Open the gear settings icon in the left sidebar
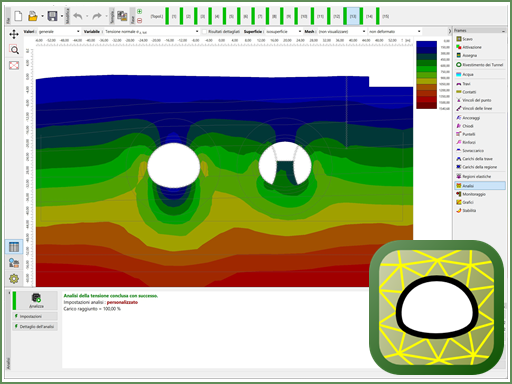The height and width of the screenshot is (384, 512). [14, 279]
